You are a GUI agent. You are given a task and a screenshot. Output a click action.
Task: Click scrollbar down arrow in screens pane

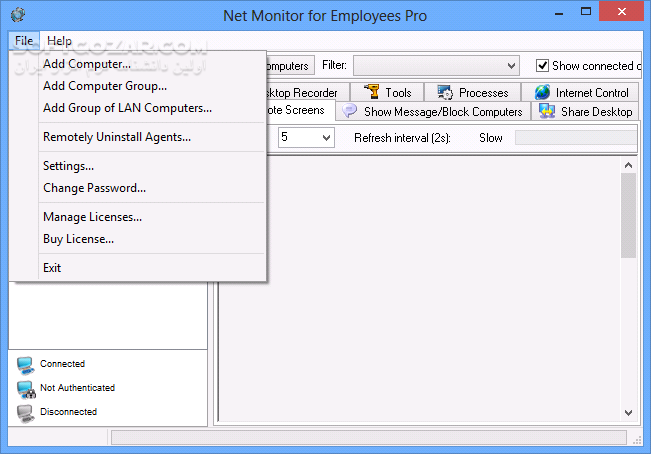(x=628, y=413)
